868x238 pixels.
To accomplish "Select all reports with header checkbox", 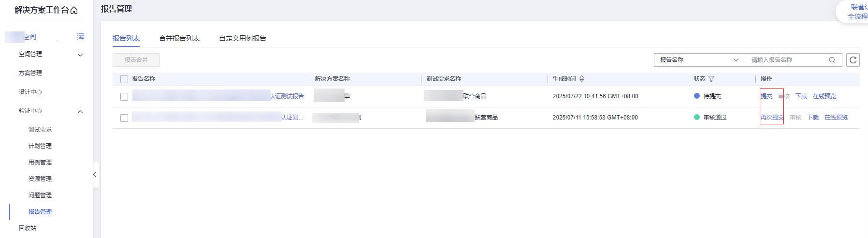I will (x=124, y=79).
